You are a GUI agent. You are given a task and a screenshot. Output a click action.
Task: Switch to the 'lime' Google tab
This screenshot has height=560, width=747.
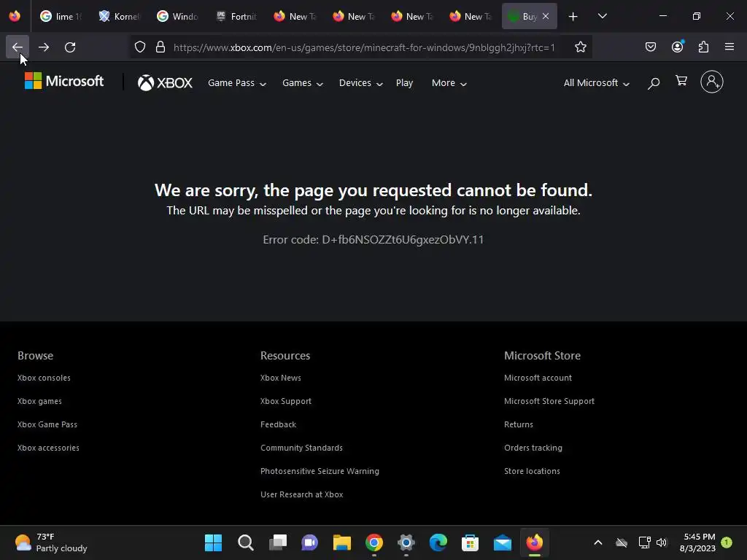point(61,17)
